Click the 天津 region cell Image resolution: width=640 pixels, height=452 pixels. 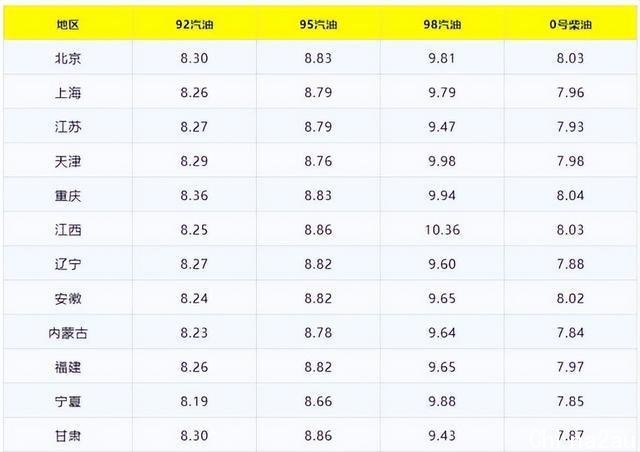coord(68,161)
